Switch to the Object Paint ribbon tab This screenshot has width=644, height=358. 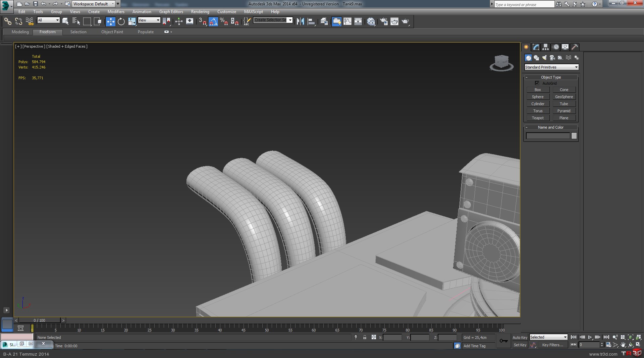point(112,32)
